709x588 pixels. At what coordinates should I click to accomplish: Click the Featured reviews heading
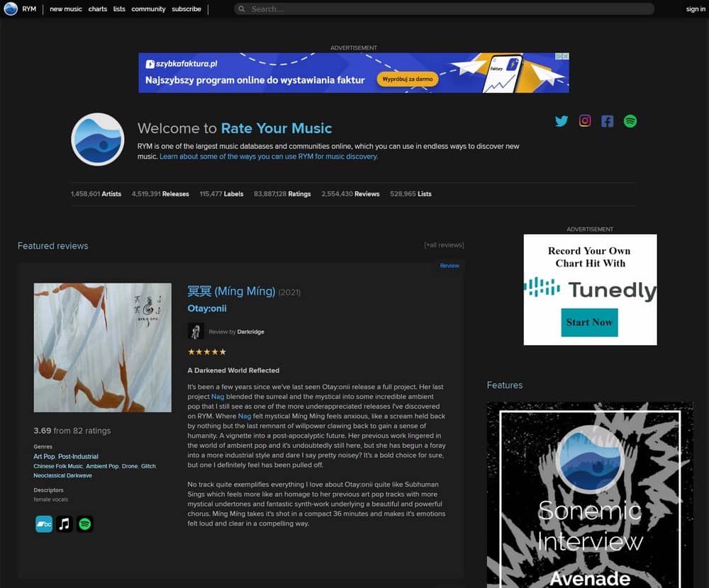click(x=53, y=246)
